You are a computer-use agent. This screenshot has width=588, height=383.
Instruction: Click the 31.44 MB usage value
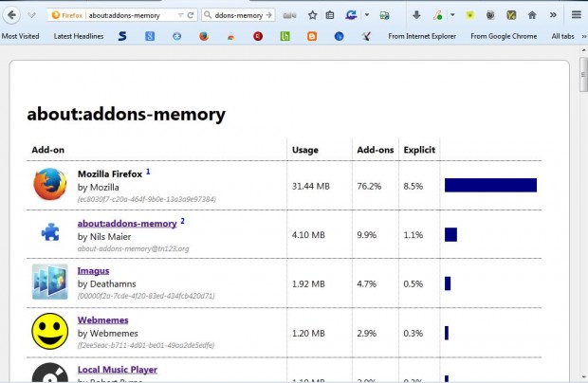click(310, 186)
